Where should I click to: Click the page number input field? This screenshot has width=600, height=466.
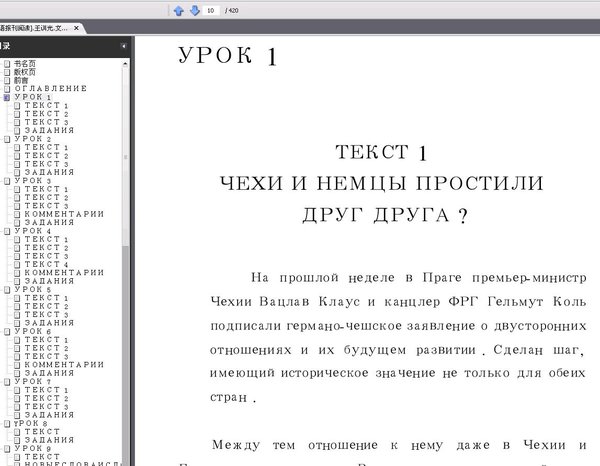(x=212, y=10)
